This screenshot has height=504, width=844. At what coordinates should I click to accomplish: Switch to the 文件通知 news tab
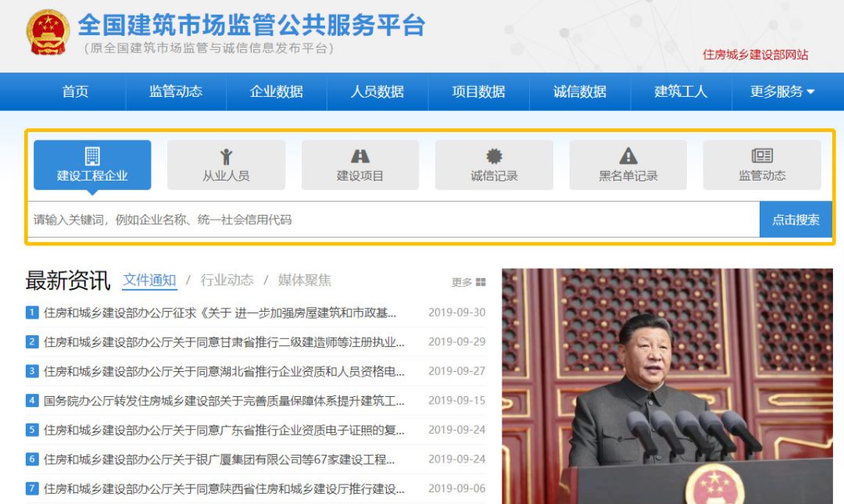[x=149, y=280]
